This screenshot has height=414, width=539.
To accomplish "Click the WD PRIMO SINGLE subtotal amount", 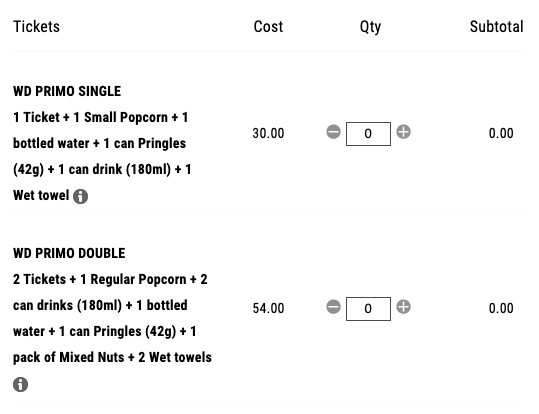I will pos(501,133).
